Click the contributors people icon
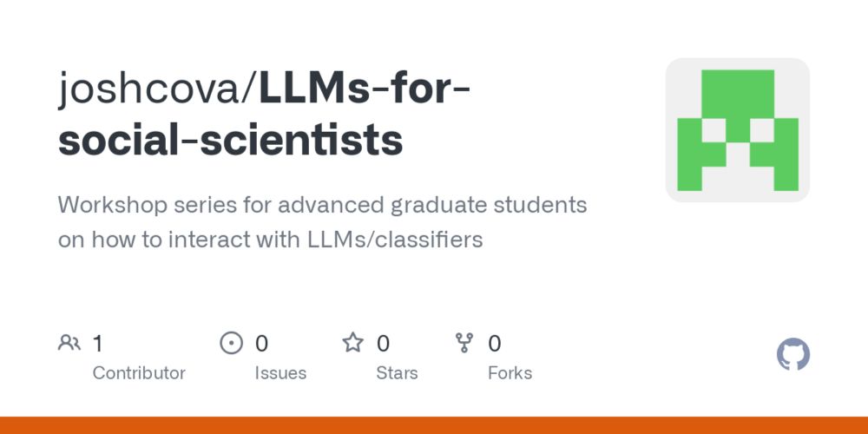This screenshot has height=434, width=868. pos(69,343)
